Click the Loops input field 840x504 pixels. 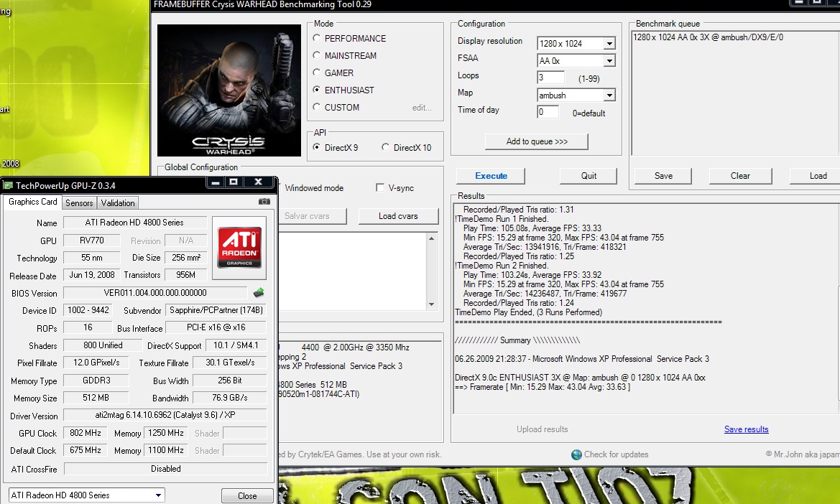click(550, 78)
